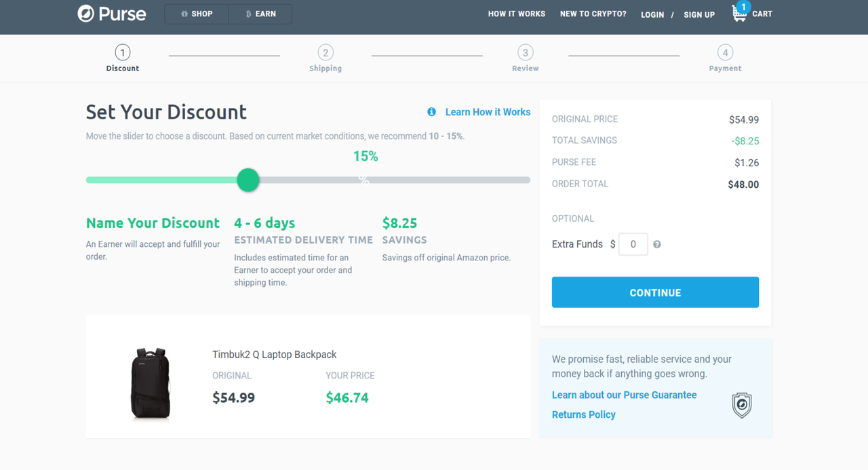The height and width of the screenshot is (470, 868).
Task: Click the Login link
Action: click(x=652, y=14)
